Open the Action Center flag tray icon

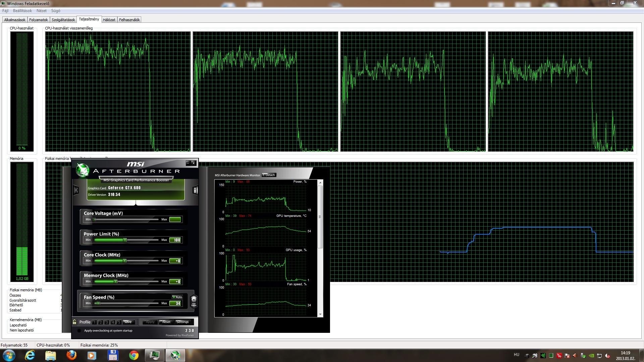pos(567,356)
